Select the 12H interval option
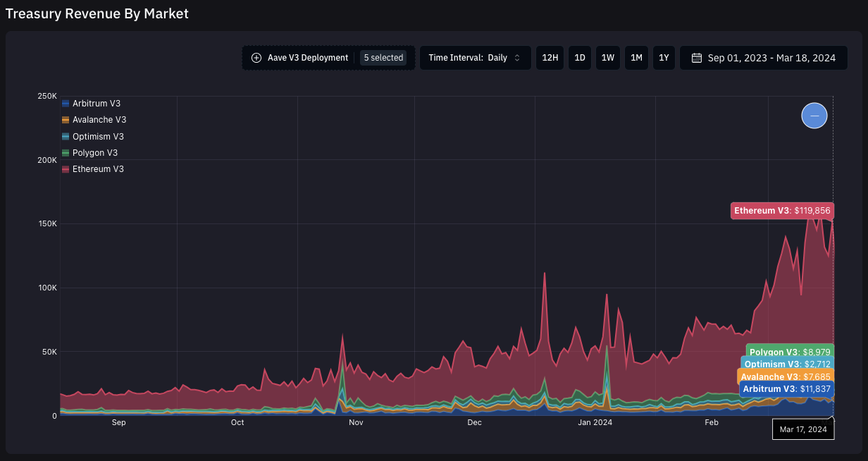 tap(550, 58)
